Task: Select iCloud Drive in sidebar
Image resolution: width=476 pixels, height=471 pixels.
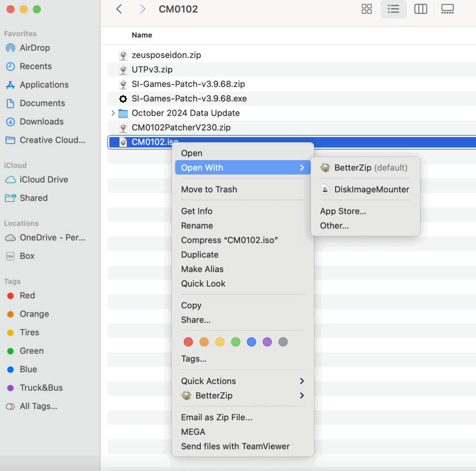Action: click(44, 179)
